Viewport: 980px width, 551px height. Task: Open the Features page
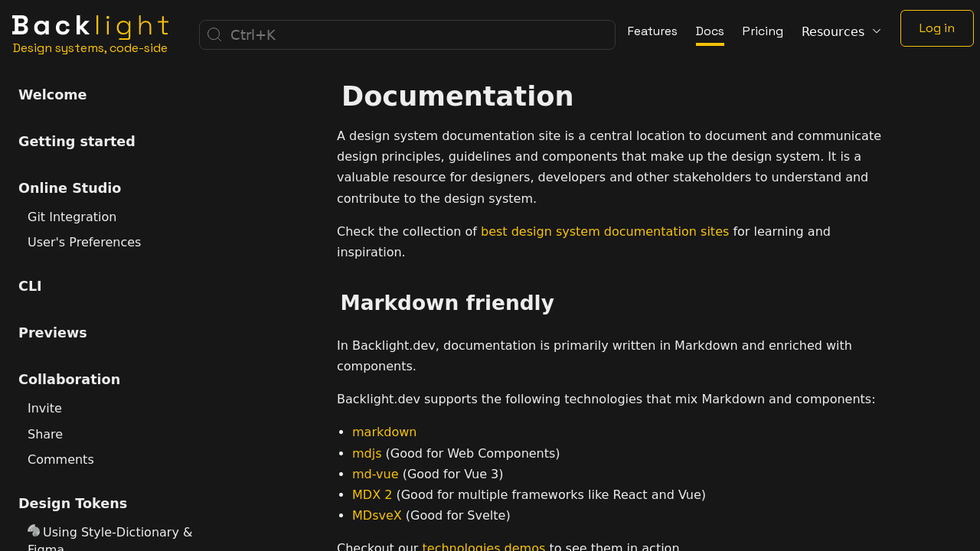652,31
